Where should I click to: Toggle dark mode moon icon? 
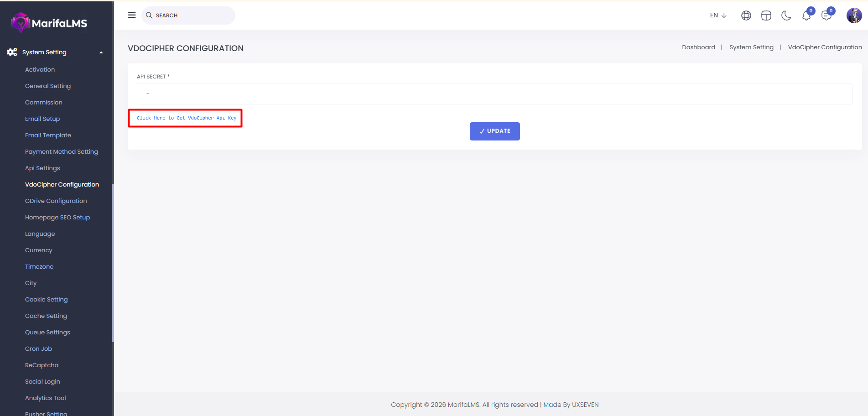pos(786,16)
